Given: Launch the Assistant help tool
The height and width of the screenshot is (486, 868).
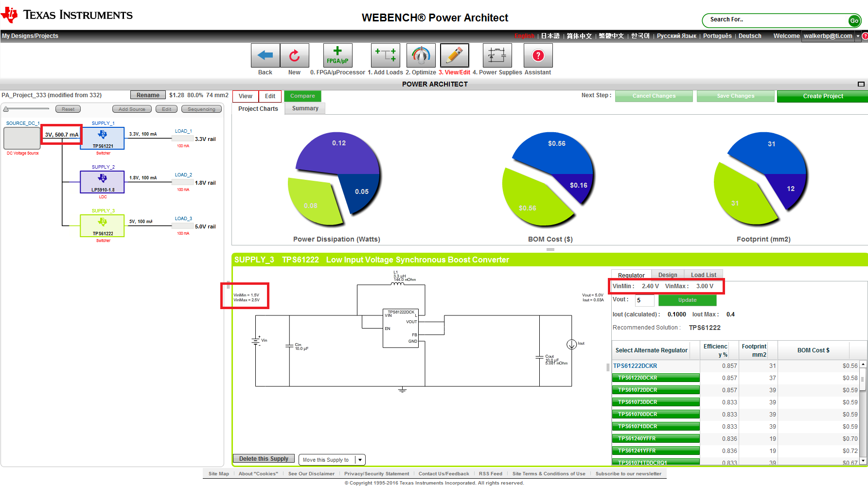Looking at the screenshot, I should coord(537,55).
